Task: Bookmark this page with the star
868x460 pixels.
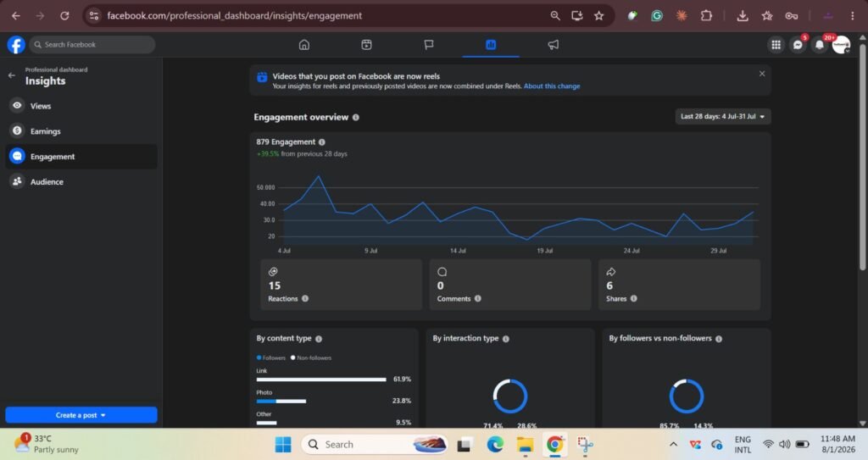Action: coord(599,15)
